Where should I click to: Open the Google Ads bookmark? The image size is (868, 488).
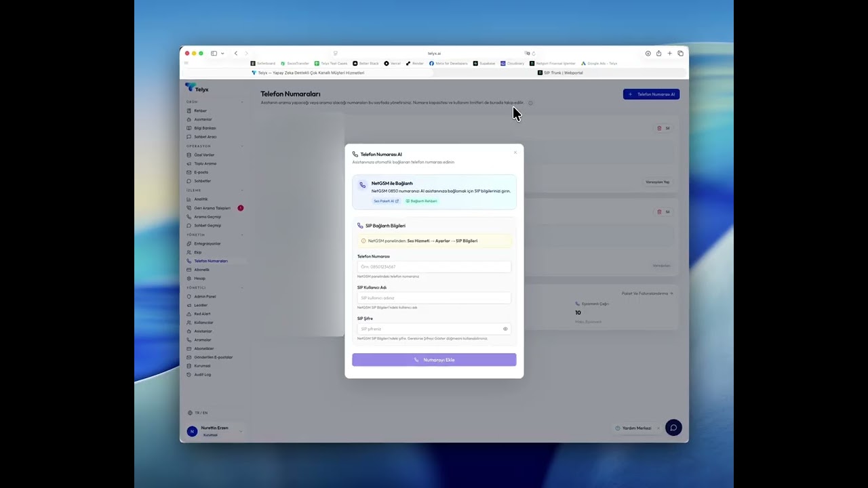point(599,64)
